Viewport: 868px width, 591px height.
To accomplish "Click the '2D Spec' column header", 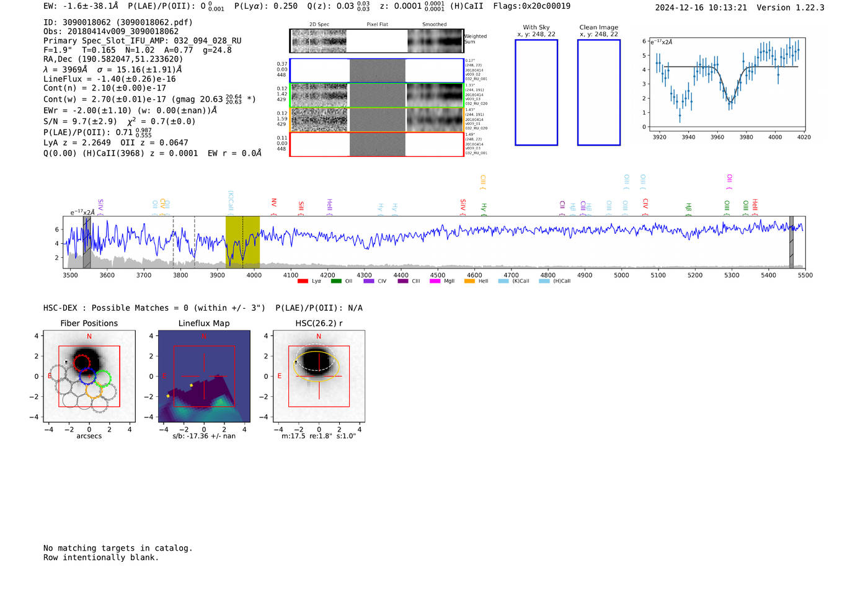I will tap(319, 24).
